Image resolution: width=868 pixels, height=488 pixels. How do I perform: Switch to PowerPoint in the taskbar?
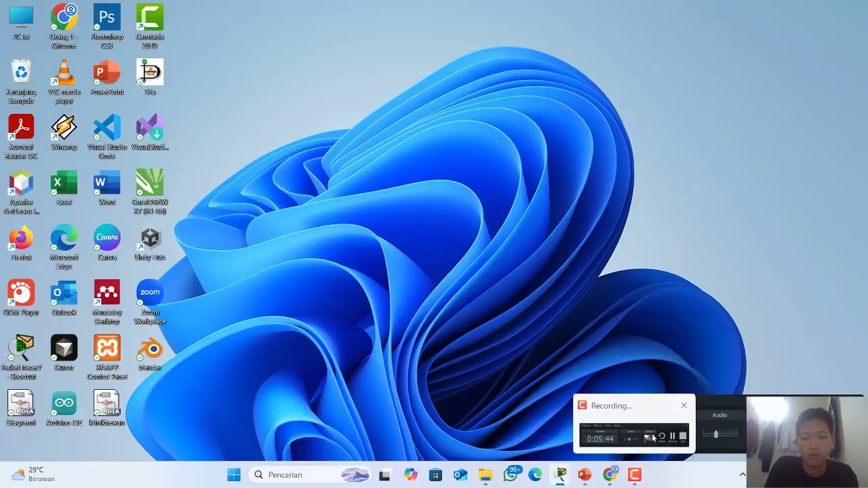tap(585, 474)
